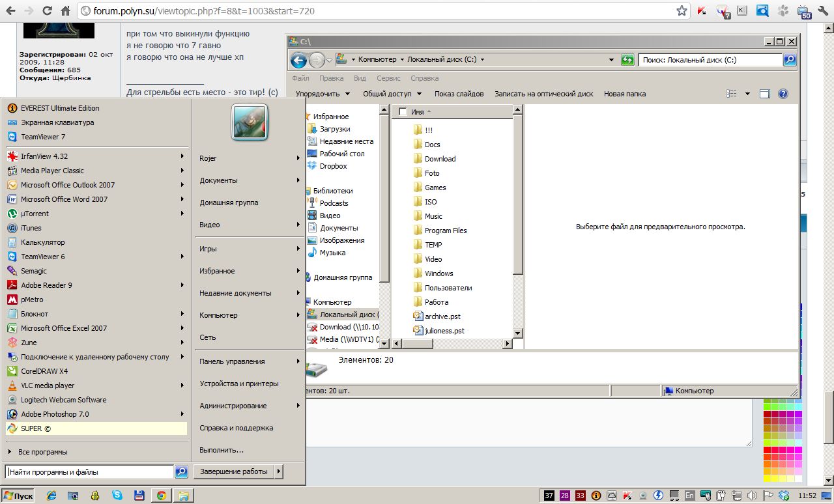
Task: Open Internet Explorer from the taskbar
Action: pos(51,496)
